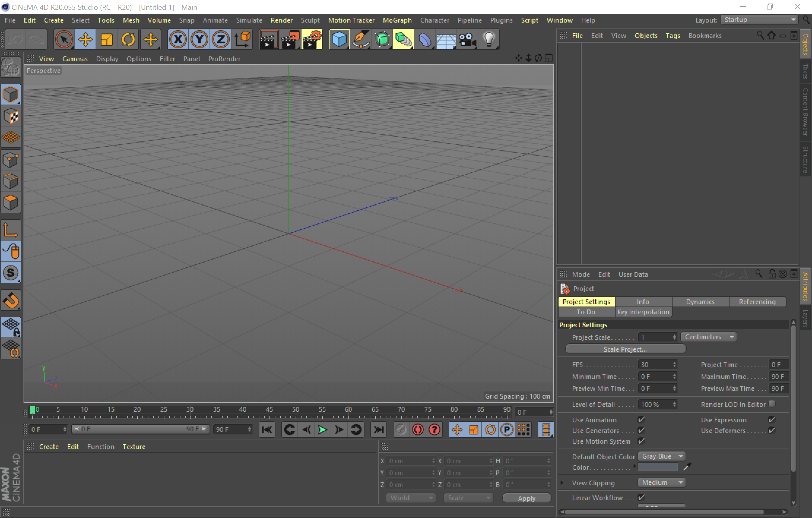Screen dimensions: 812x518
Task: Open the Content Browser side tab
Action: click(806, 112)
